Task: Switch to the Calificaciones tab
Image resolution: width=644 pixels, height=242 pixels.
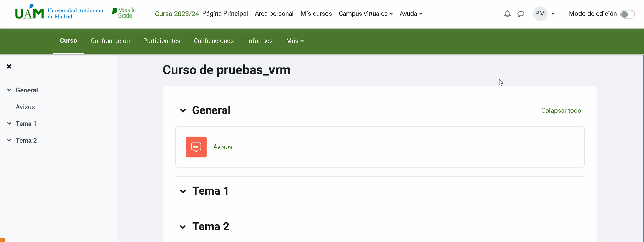Action: click(x=214, y=41)
